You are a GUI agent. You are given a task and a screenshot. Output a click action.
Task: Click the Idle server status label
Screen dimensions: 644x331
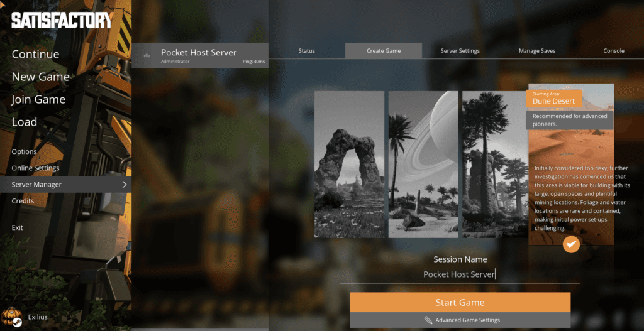pyautogui.click(x=146, y=55)
